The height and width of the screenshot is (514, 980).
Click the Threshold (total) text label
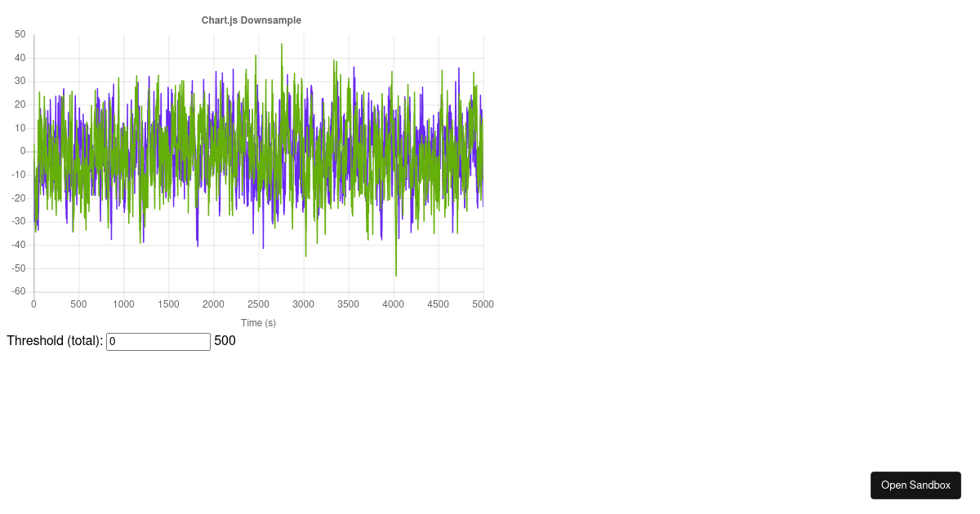click(x=54, y=340)
